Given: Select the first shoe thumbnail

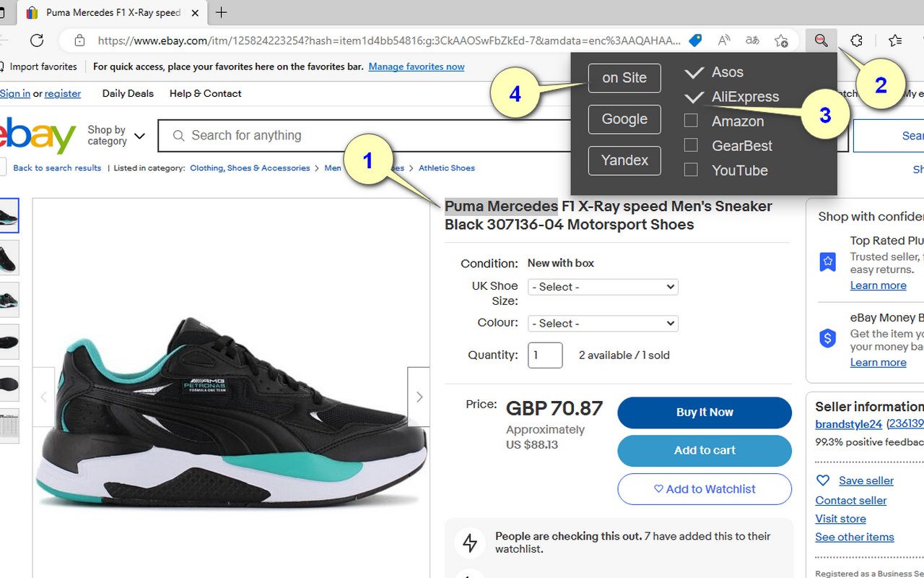Looking at the screenshot, I should 9,215.
